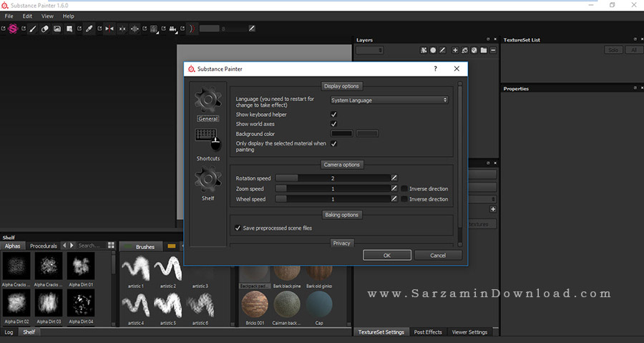
Task: Add a new layer with the star icon
Action: tap(455, 50)
